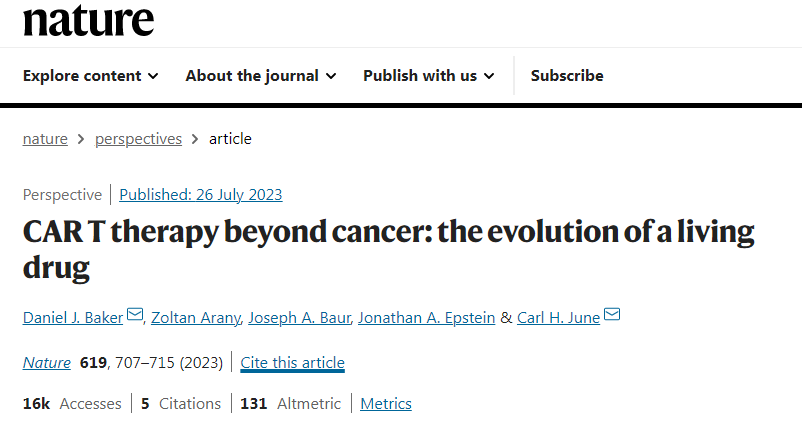The image size is (802, 443).
Task: Click the Nature journal name link
Action: [x=47, y=362]
